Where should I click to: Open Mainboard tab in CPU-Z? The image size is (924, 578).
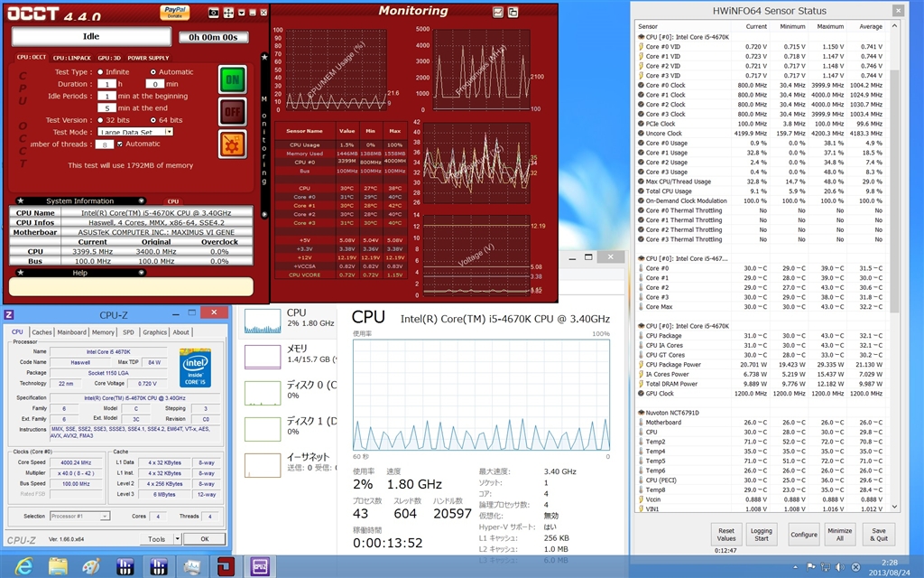point(72,332)
